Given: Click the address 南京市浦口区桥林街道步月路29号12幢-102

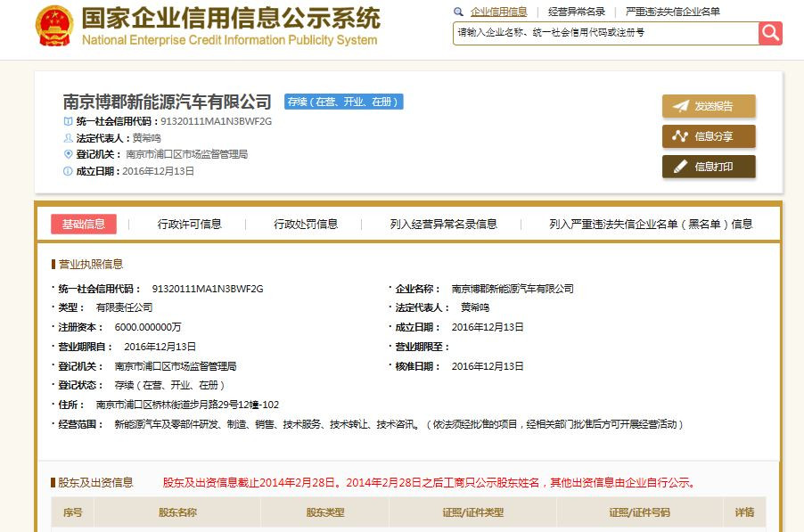Looking at the screenshot, I should tap(187, 405).
